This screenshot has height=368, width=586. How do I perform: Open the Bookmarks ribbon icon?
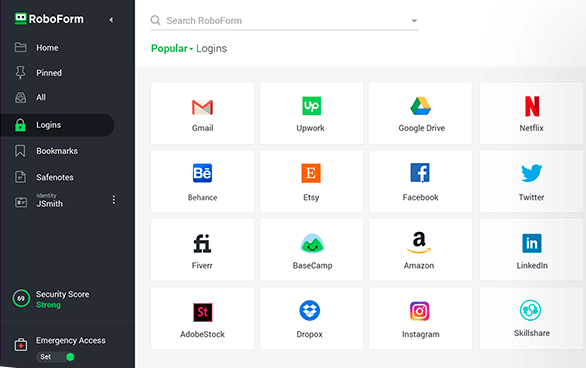pyautogui.click(x=20, y=151)
